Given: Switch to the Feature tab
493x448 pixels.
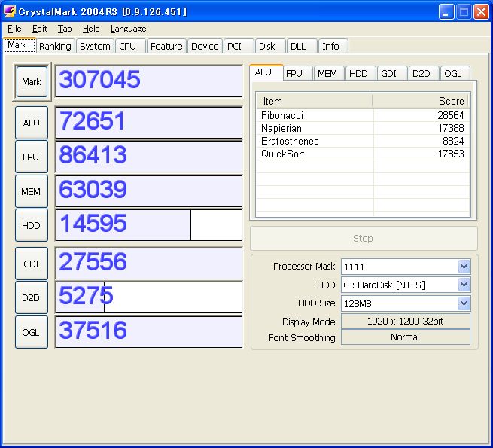Looking at the screenshot, I should point(166,46).
